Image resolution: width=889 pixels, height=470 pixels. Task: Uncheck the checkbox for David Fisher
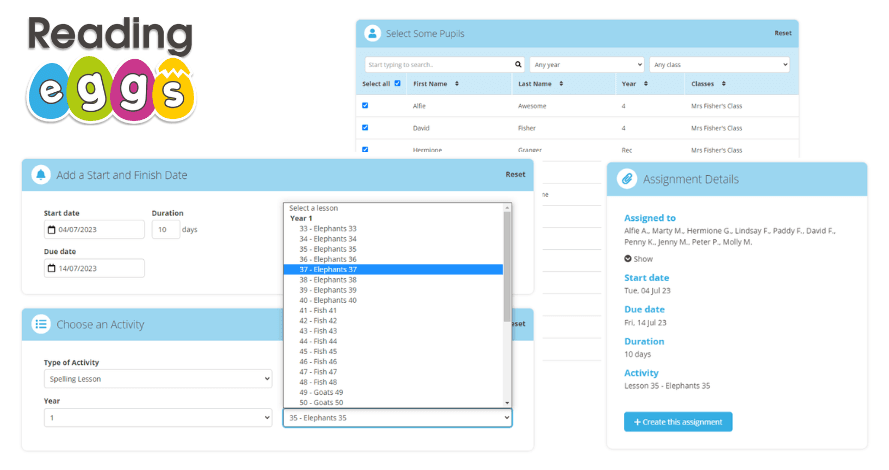[x=365, y=127]
